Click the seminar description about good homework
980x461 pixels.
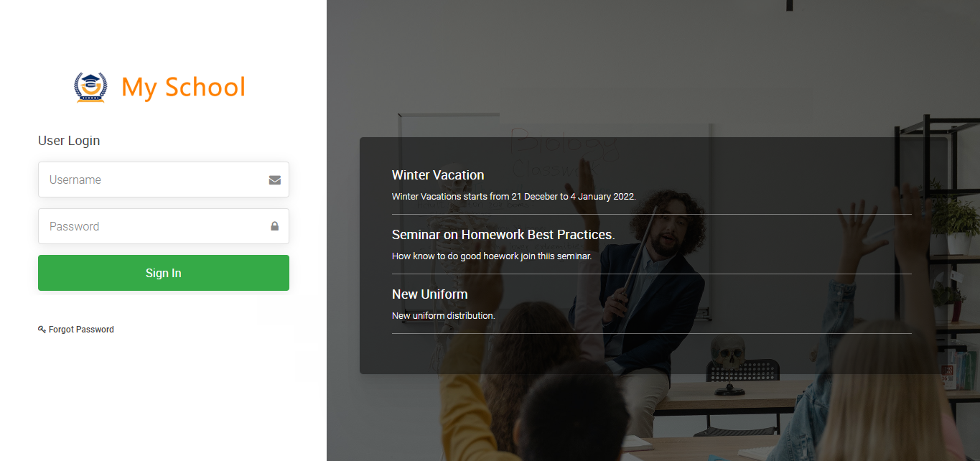click(491, 256)
